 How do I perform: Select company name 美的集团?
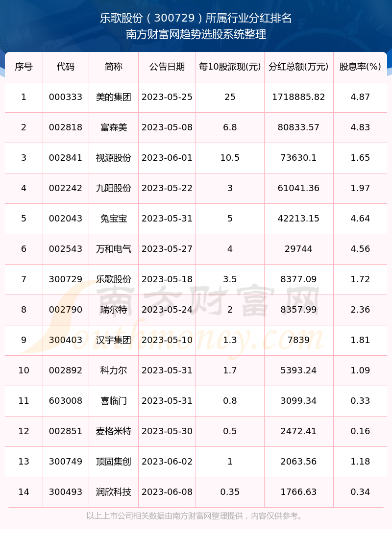114,97
